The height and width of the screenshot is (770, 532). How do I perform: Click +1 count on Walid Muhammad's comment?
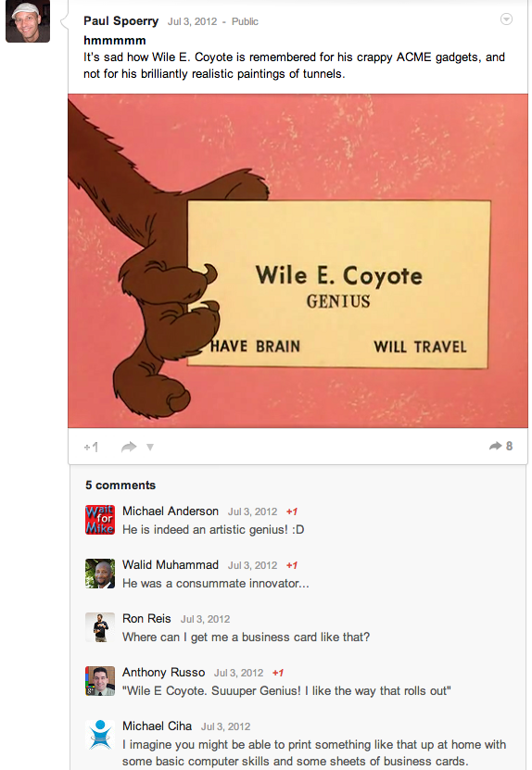pos(292,565)
